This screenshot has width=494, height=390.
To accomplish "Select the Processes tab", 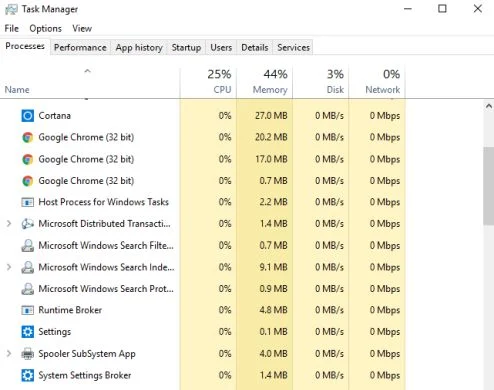I will pyautogui.click(x=25, y=46).
